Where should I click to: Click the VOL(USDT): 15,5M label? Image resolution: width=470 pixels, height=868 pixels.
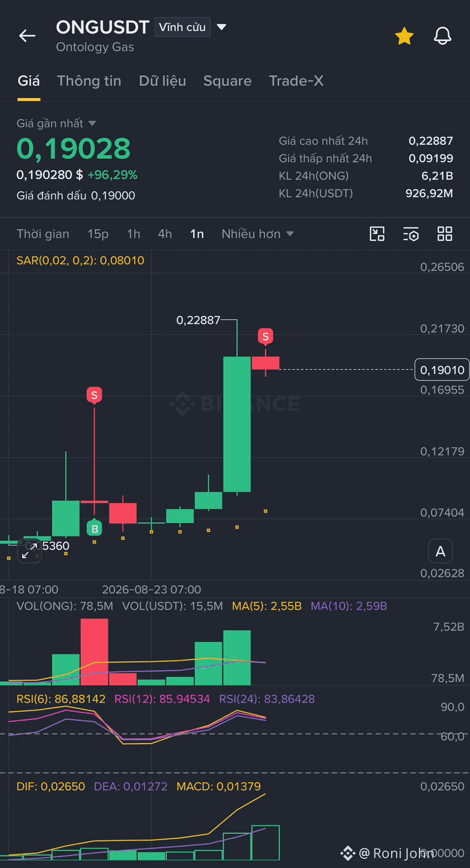tap(173, 606)
